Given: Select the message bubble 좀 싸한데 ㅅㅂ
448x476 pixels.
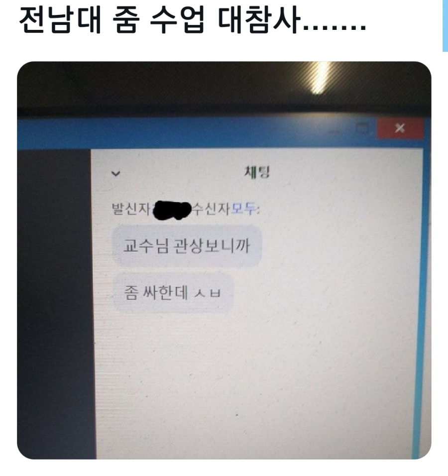Looking at the screenshot, I should pos(173,293).
